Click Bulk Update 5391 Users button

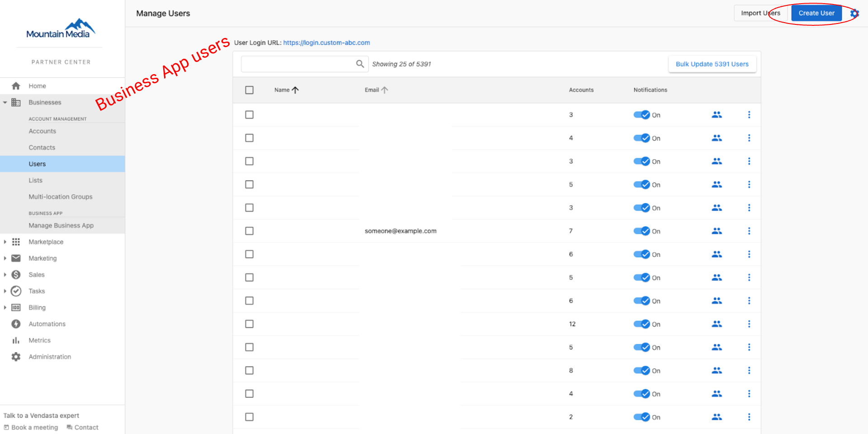click(712, 64)
